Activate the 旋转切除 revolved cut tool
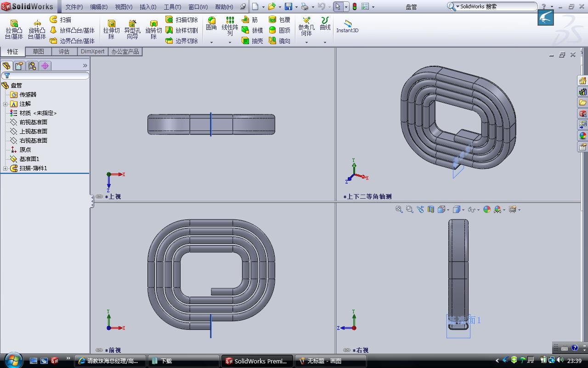The width and height of the screenshot is (588, 368). point(153,29)
